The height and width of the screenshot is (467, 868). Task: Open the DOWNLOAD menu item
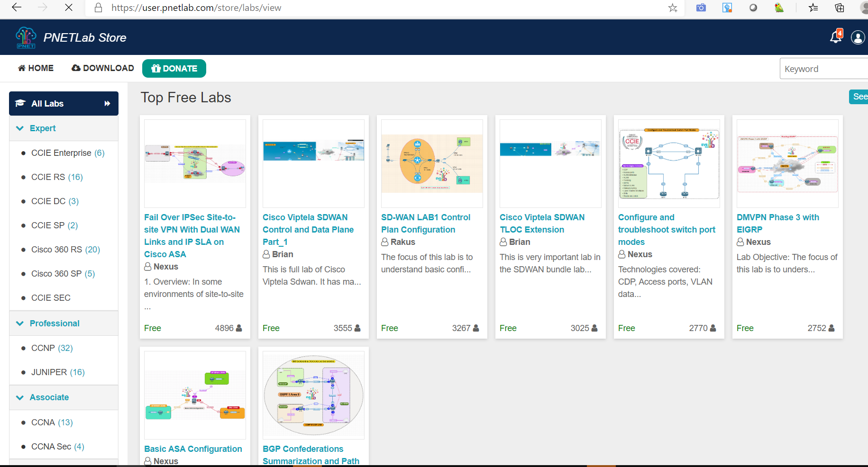103,68
